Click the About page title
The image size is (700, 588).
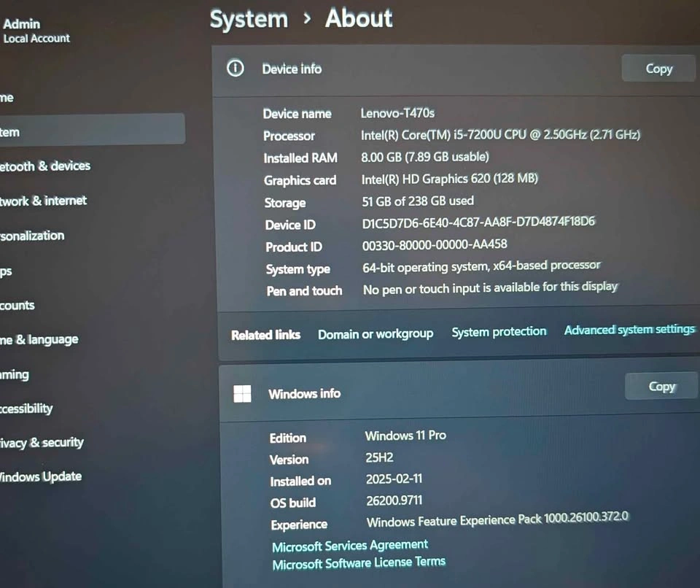pyautogui.click(x=359, y=18)
